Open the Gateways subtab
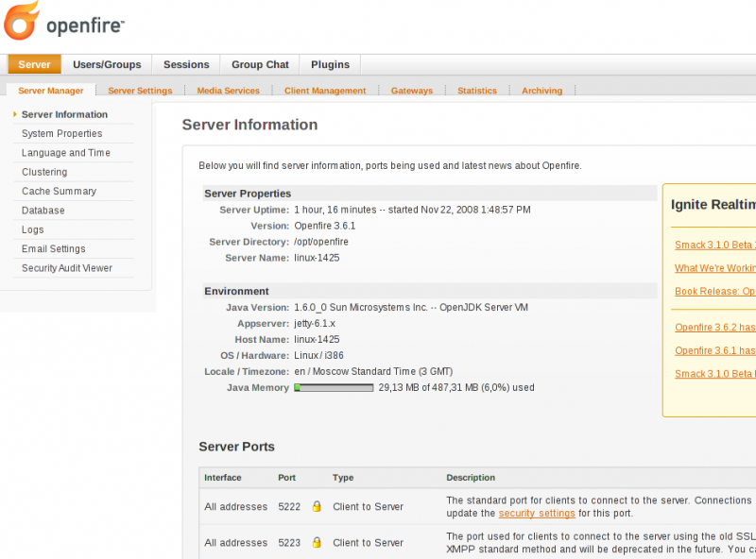756x559 pixels. tap(412, 91)
